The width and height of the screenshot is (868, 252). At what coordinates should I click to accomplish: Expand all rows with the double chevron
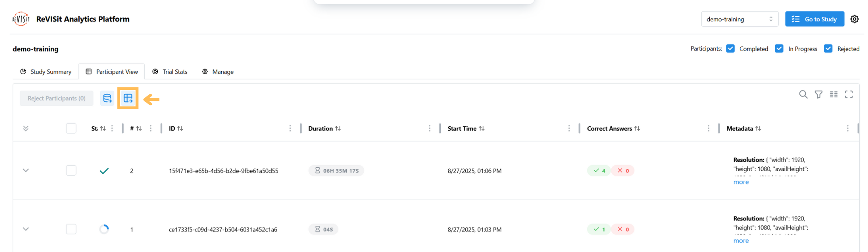point(26,128)
